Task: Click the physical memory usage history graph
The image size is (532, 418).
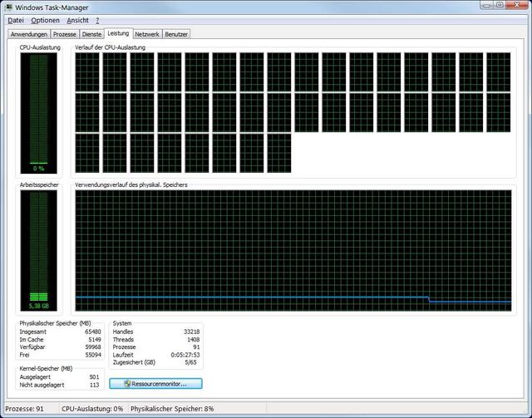Action: [293, 249]
